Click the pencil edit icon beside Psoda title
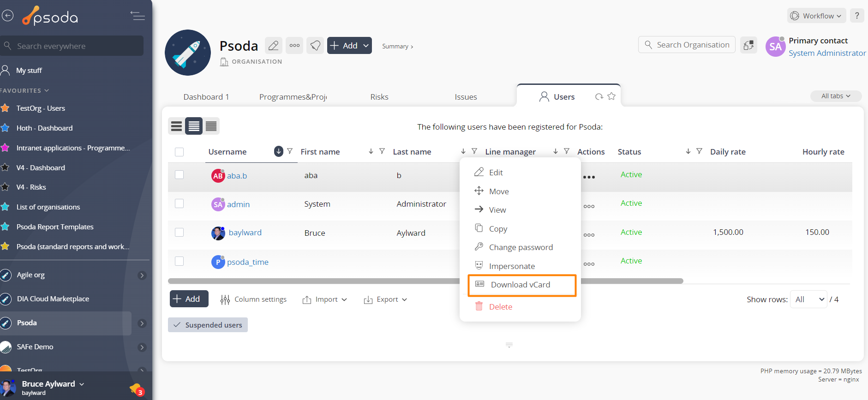The width and height of the screenshot is (868, 400). point(274,46)
